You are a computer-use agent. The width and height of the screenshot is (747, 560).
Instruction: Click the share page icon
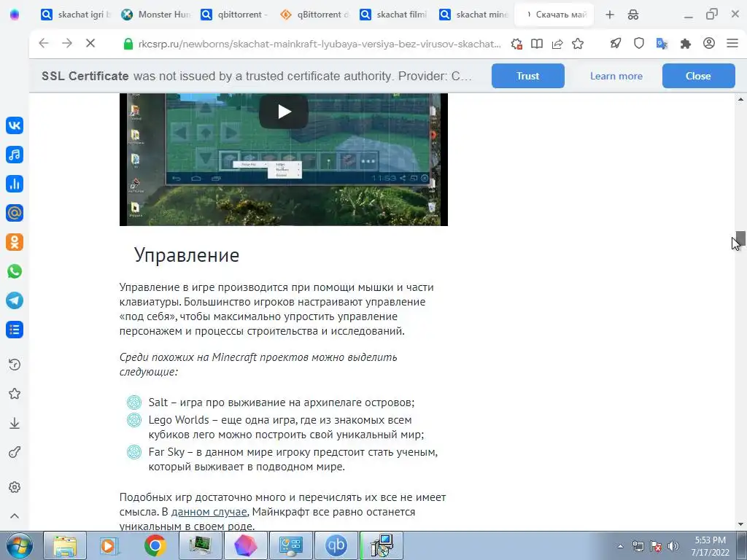pos(557,44)
